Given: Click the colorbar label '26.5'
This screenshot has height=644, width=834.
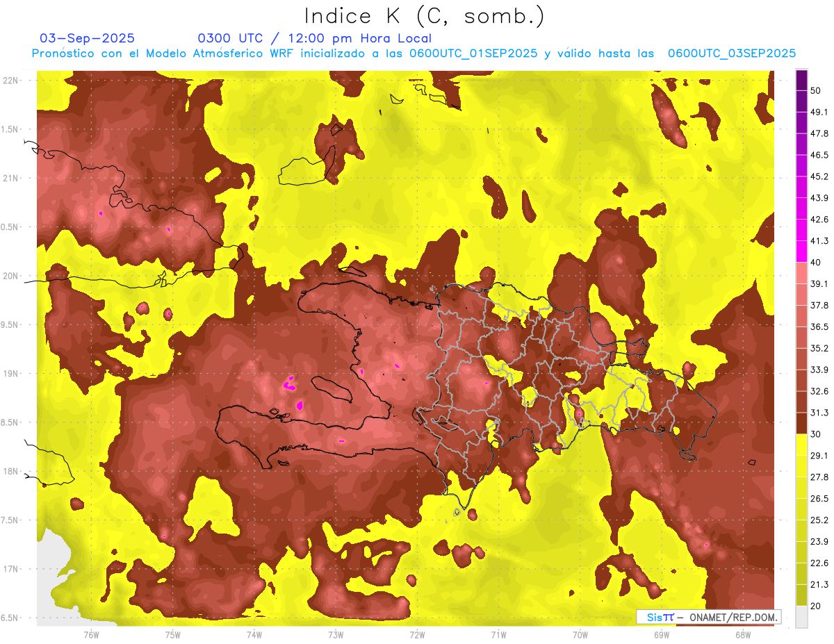Looking at the screenshot, I should click(819, 499).
